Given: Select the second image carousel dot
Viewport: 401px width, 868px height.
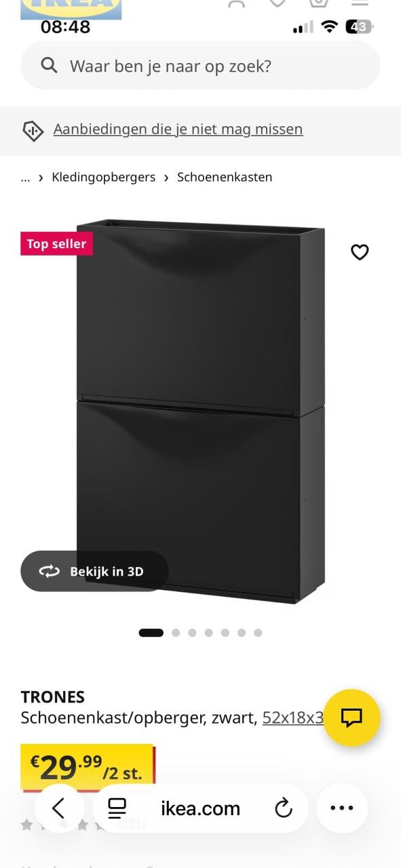Looking at the screenshot, I should [x=176, y=633].
